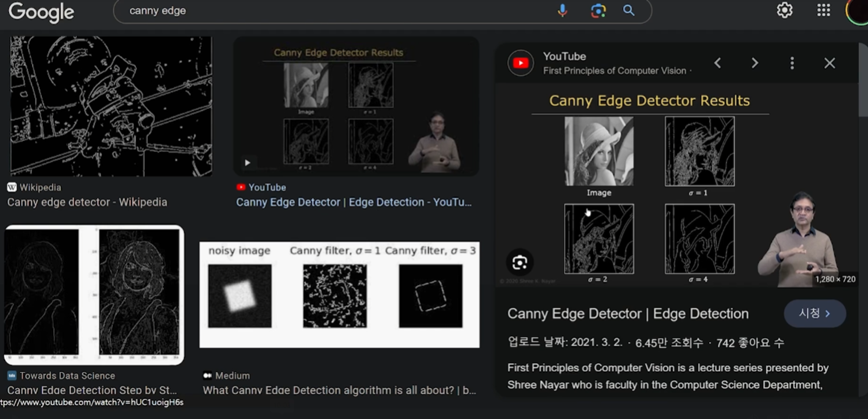Click the magnifier search button
Viewport: 868px width, 419px height.
629,10
